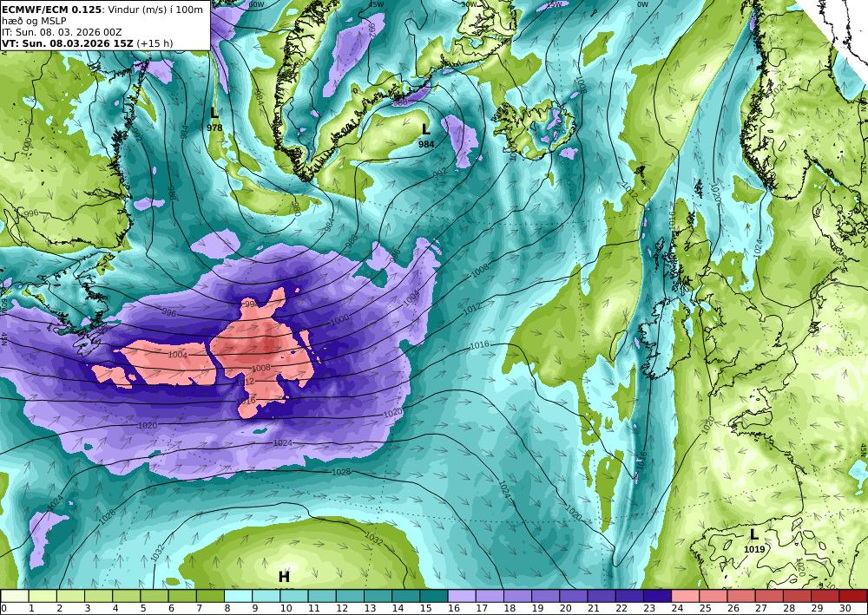The width and height of the screenshot is (868, 615).
Task: Click the legend number 30
Action: [x=845, y=608]
